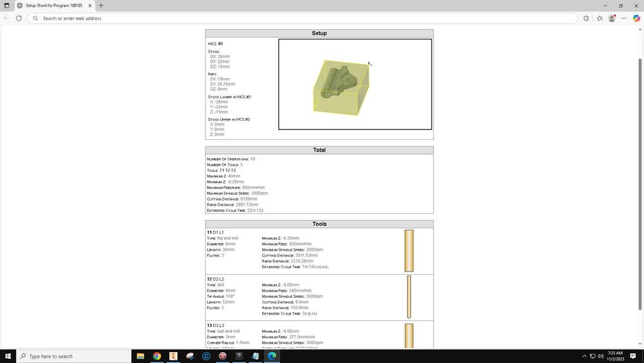Open File Explorer from the taskbar

(140, 356)
